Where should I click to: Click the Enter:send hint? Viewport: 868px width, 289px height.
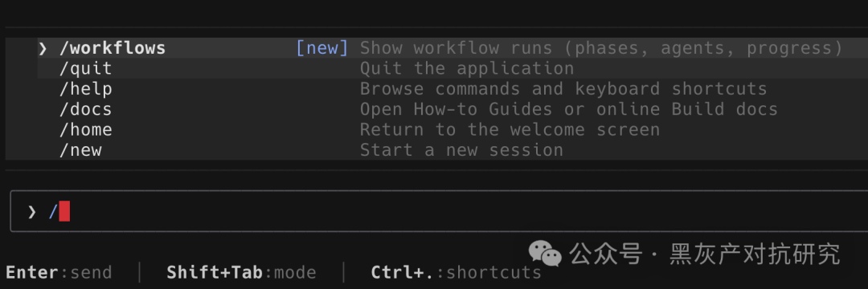click(59, 272)
